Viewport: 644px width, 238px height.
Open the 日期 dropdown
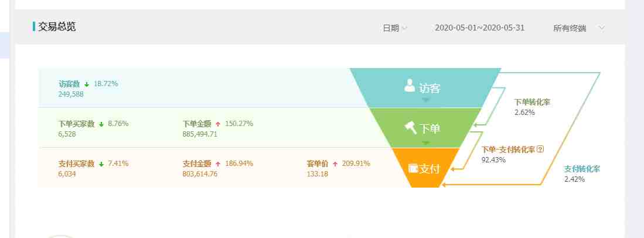[x=395, y=28]
